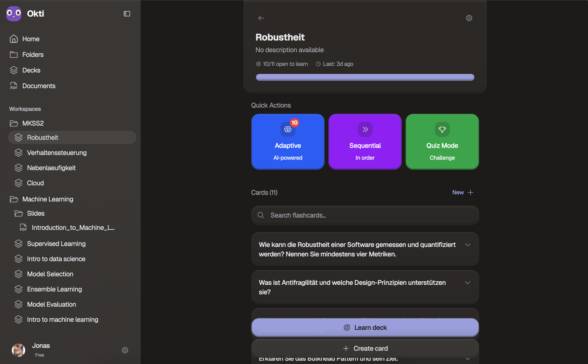
Task: Collapse the sidebar panel icon
Action: [127, 14]
